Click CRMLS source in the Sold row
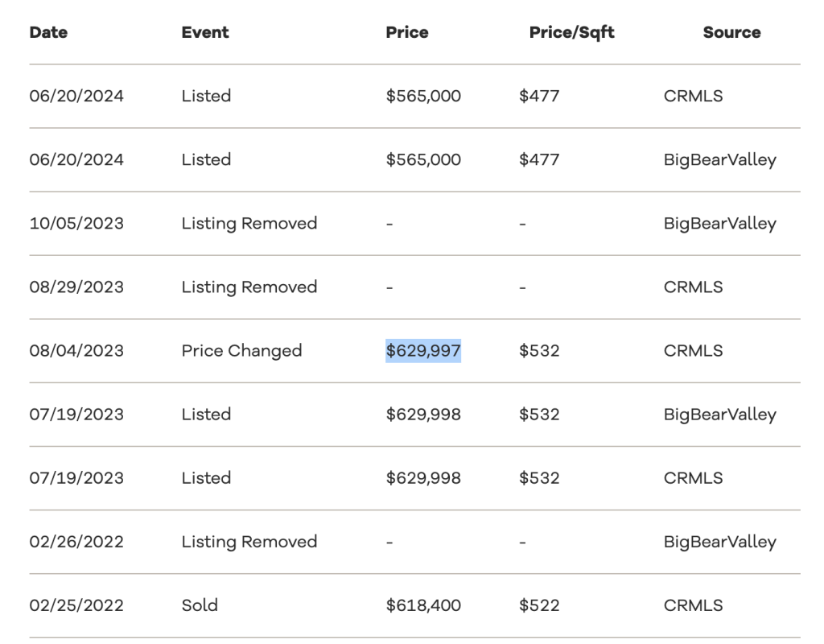The width and height of the screenshot is (824, 644). 693,605
